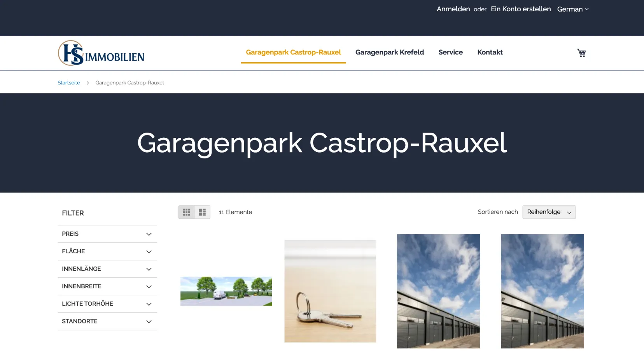This screenshot has width=644, height=351.
Task: Open the Reihenfolge sort dropdown
Action: point(549,212)
